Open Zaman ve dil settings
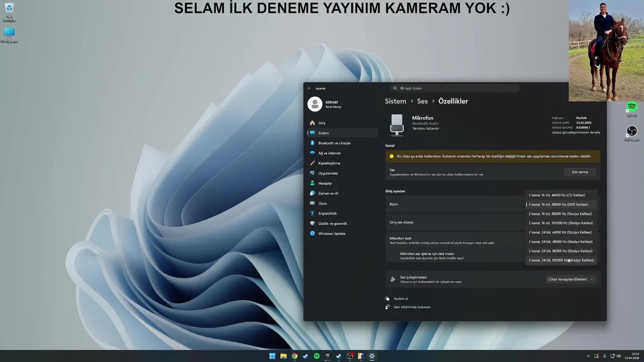This screenshot has height=362, width=644. (342, 193)
